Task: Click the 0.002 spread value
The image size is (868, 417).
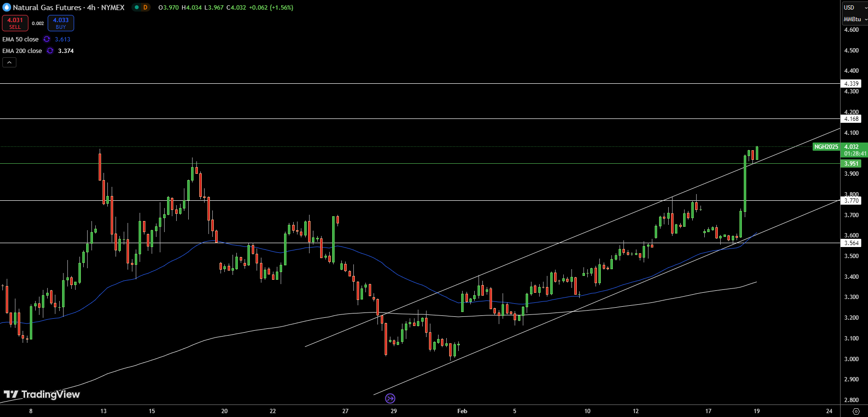Action: point(38,23)
